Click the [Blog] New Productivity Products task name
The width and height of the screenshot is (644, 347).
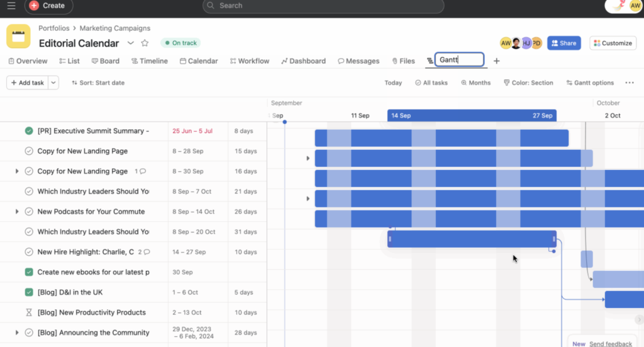pyautogui.click(x=92, y=312)
